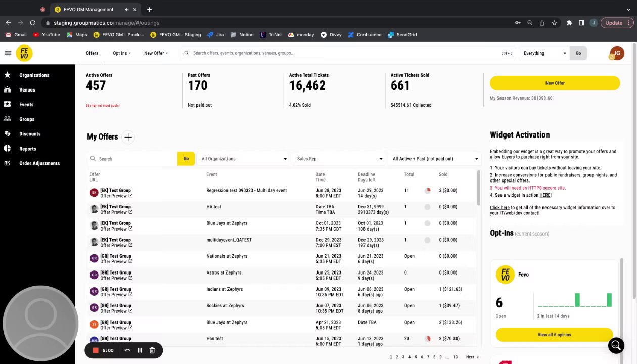637x364 pixels.
Task: Open Order Adjustments edit icon in sidebar
Action: (x=7, y=163)
